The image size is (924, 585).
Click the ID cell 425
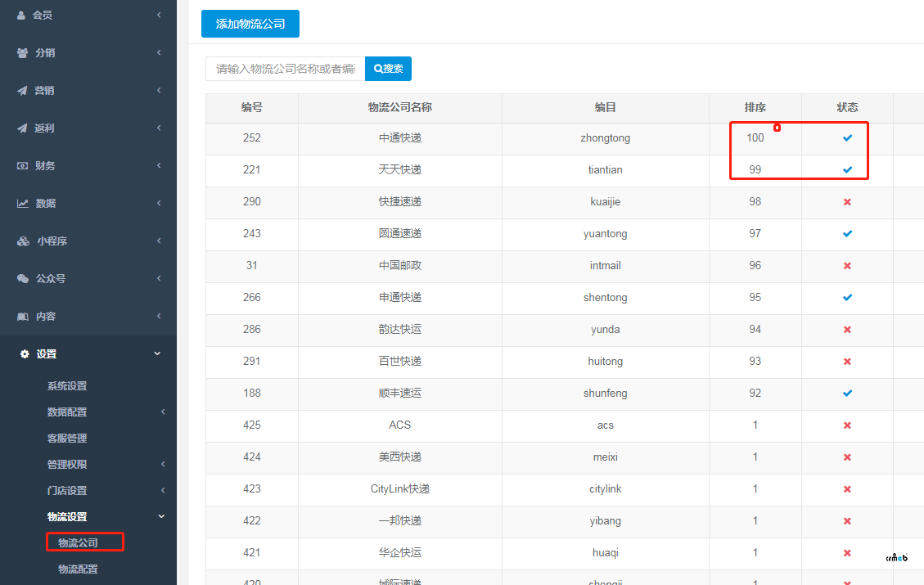pyautogui.click(x=251, y=425)
